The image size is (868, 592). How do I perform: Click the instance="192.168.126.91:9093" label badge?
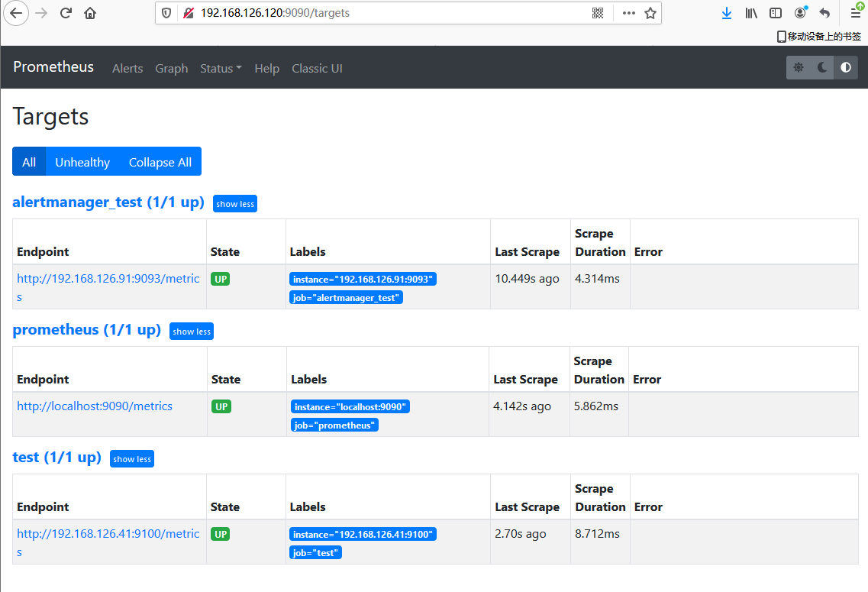point(363,279)
